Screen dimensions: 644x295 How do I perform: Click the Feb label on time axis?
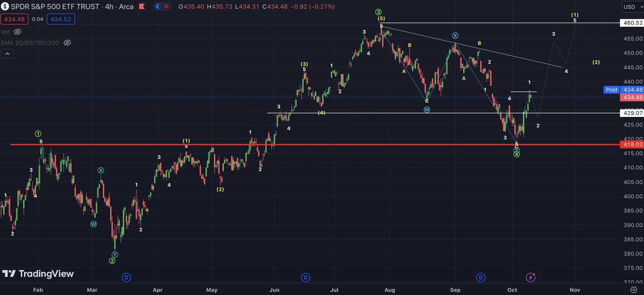[38, 289]
